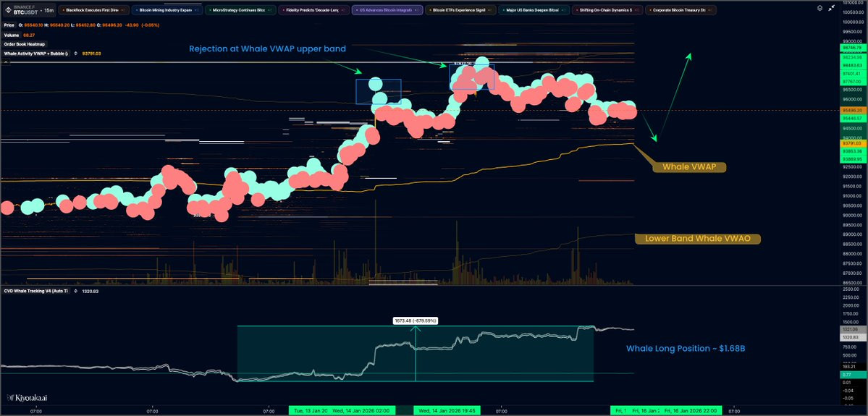This screenshot has height=416, width=868.
Task: Click the 68.27 volume value
Action: tap(28, 35)
